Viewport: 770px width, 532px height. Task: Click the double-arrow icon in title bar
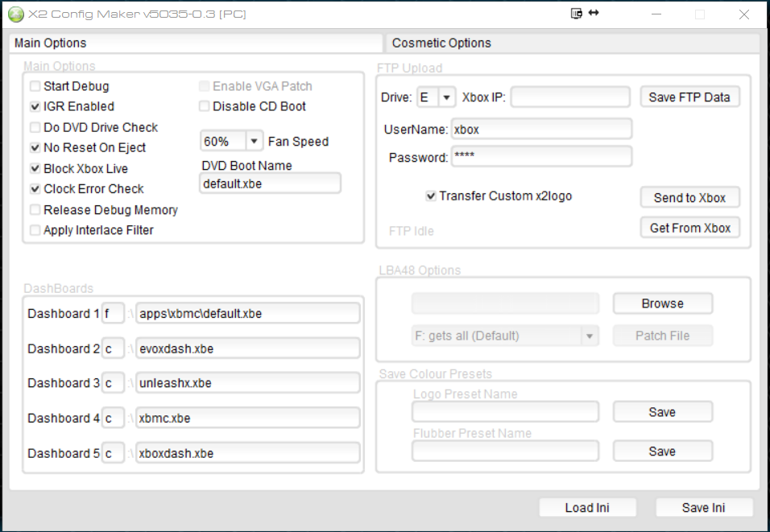(594, 13)
